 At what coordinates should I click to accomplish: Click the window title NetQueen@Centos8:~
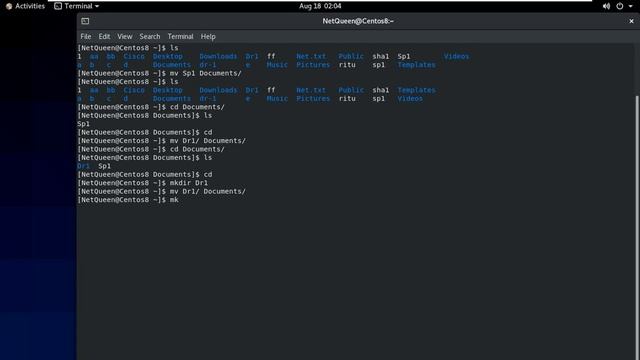[358, 21]
